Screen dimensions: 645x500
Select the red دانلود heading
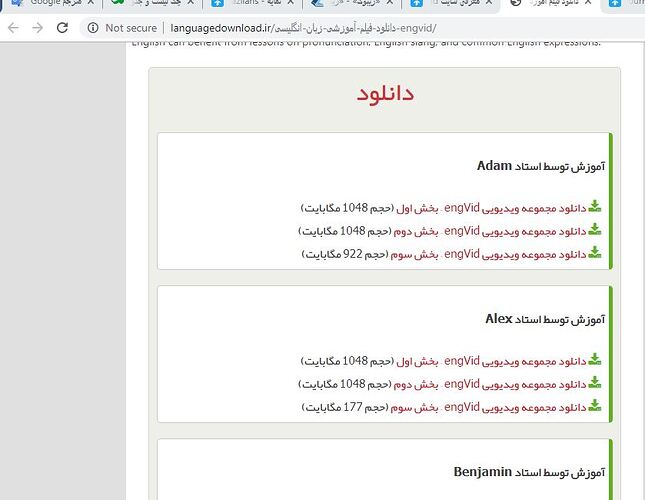click(x=385, y=94)
